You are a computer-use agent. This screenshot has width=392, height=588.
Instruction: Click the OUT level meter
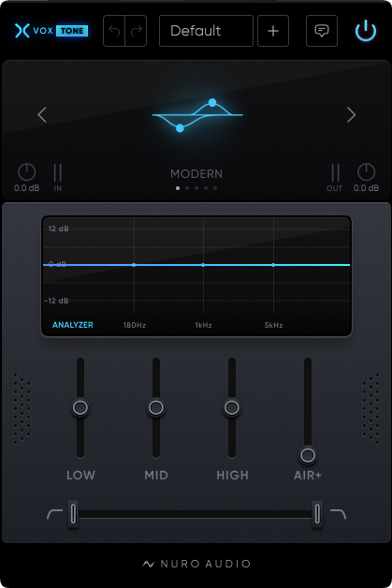pos(336,172)
